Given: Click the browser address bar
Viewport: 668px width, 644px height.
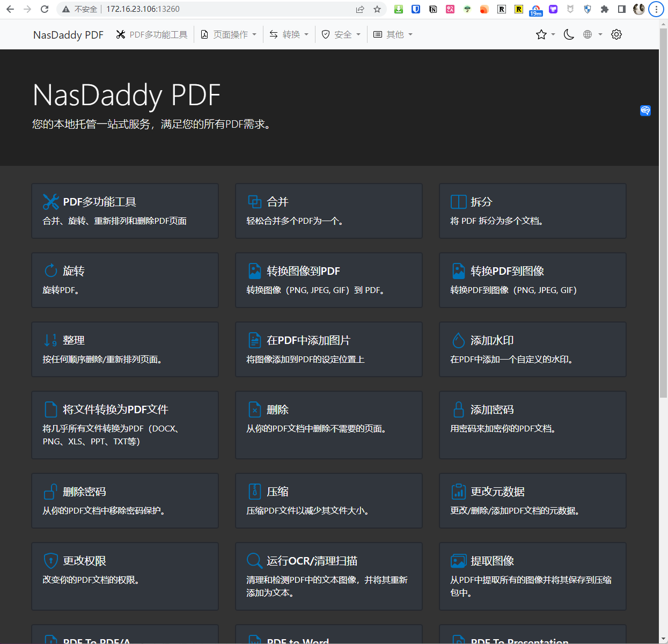Looking at the screenshot, I should click(225, 9).
